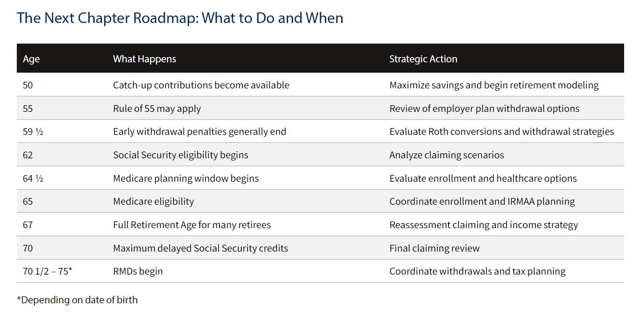Image resolution: width=644 pixels, height=317 pixels.
Task: Click 'RMDs begin' cell
Action: [x=138, y=271]
